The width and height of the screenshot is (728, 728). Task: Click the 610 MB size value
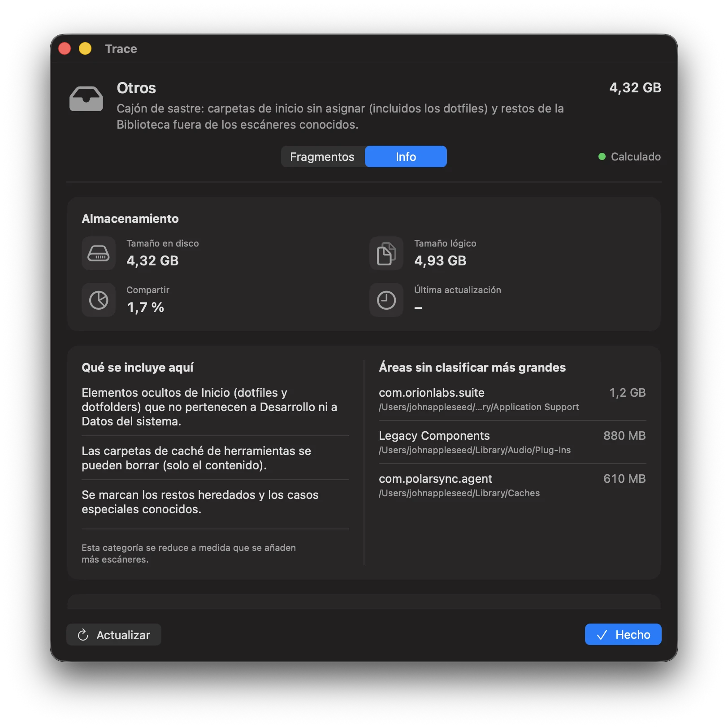click(624, 479)
